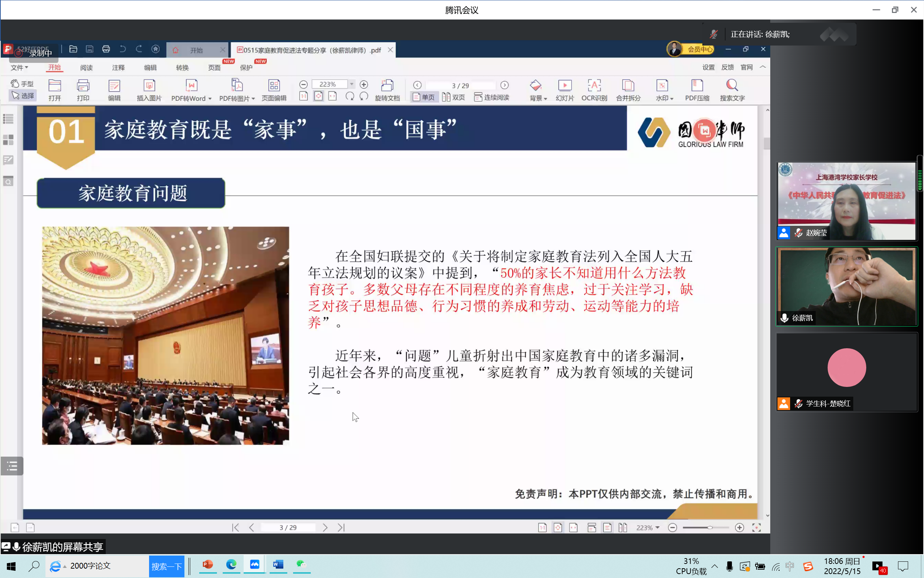The image size is (924, 578).
Task: Switch to the 阅读 ribbon tab
Action: (86, 68)
